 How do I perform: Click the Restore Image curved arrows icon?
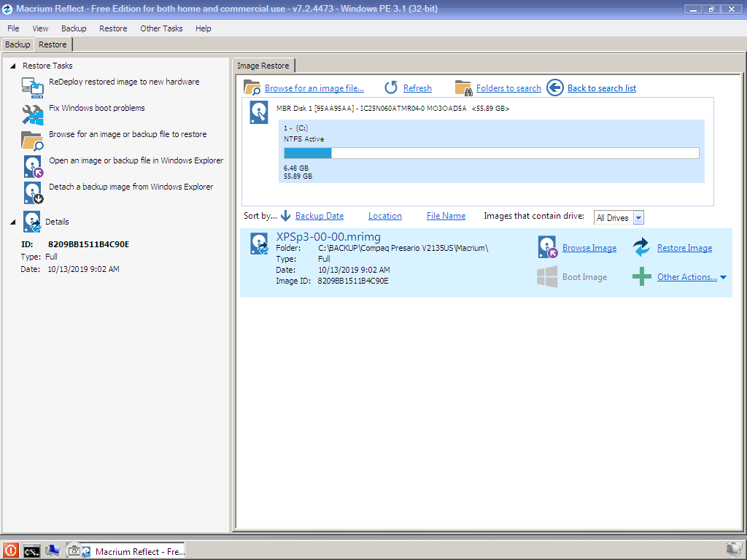point(641,248)
